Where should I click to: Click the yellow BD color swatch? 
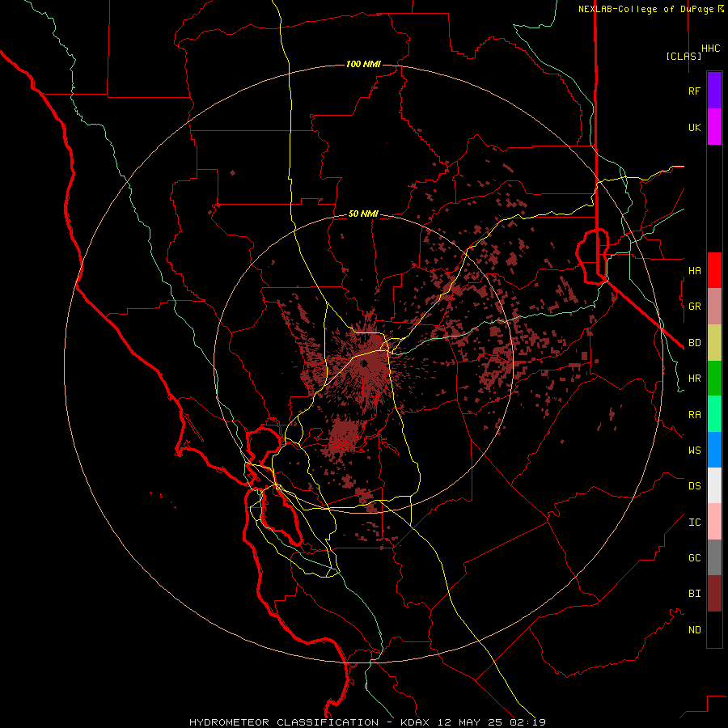tap(714, 343)
